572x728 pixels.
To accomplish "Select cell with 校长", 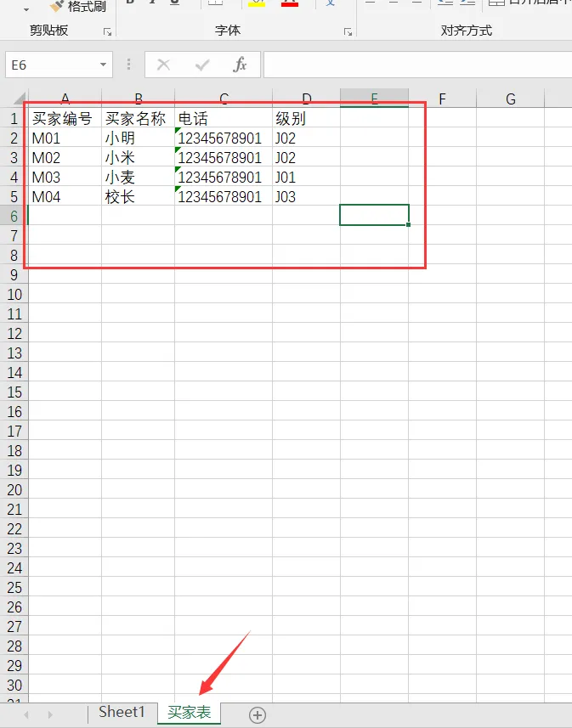I will click(138, 196).
